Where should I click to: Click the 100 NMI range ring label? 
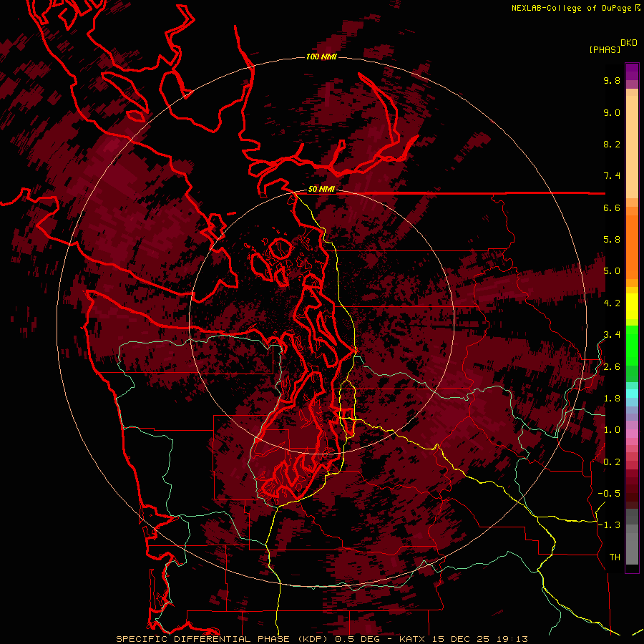pos(321,57)
